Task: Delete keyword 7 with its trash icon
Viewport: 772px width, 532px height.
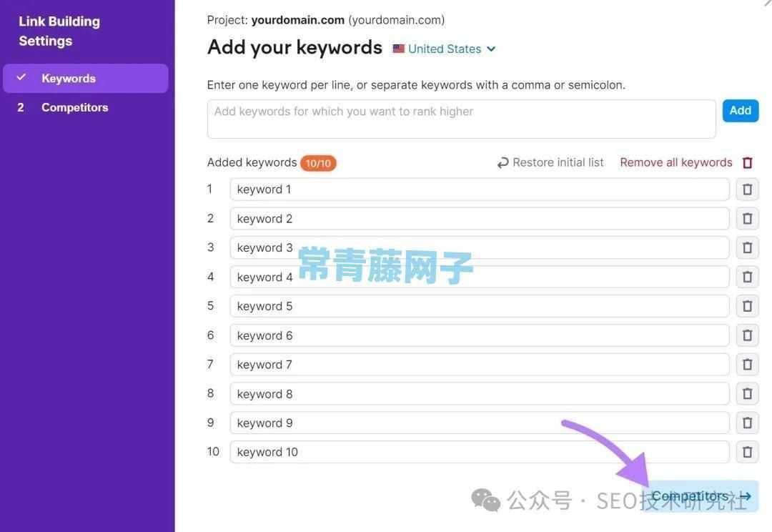Action: [x=747, y=364]
